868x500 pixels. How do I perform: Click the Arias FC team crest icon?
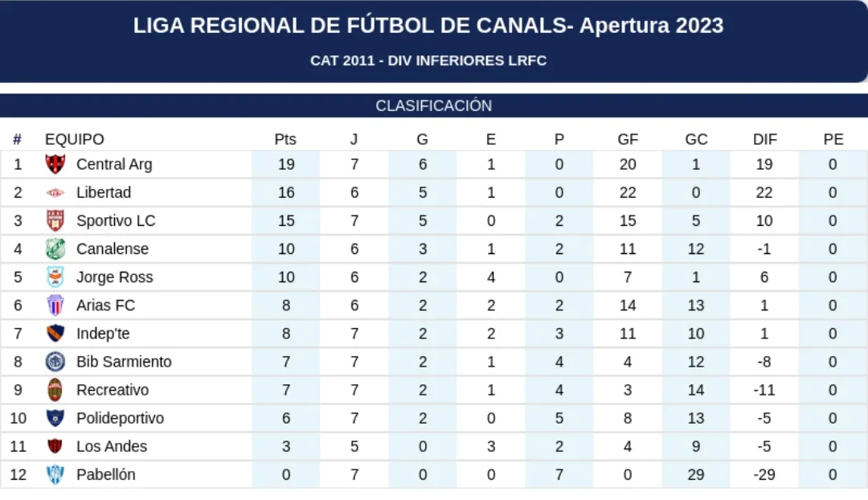55,305
